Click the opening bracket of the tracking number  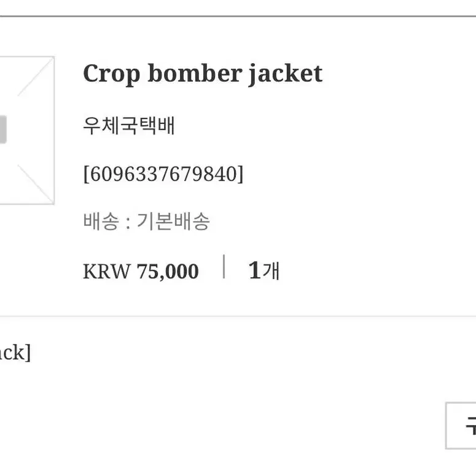[x=86, y=174]
